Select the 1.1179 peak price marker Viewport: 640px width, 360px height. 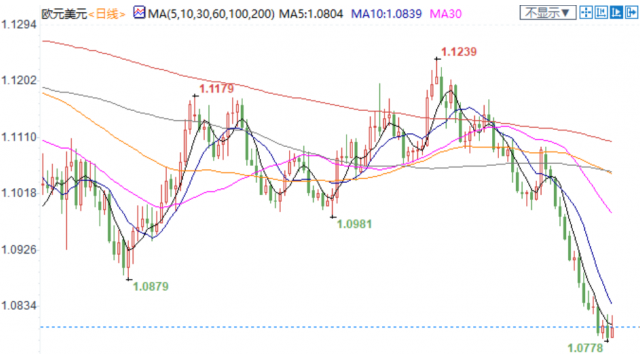216,89
